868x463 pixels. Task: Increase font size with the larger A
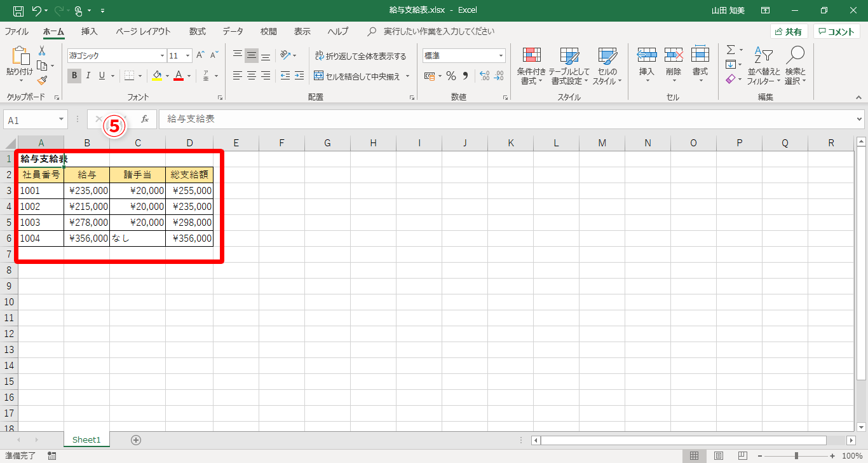(x=201, y=55)
